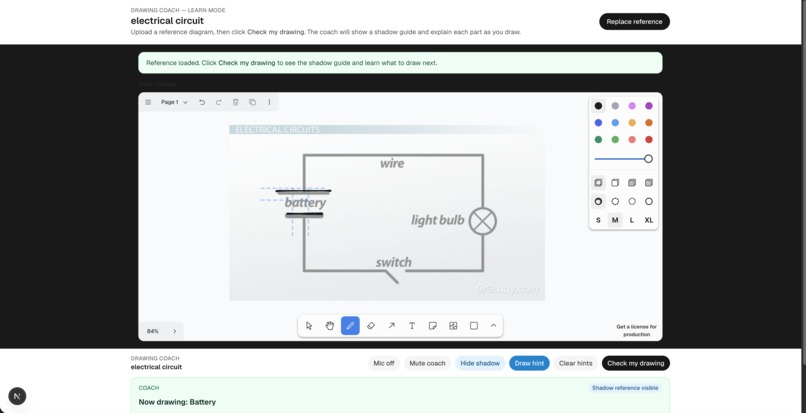
Task: Pick the black color swatch
Action: click(598, 106)
